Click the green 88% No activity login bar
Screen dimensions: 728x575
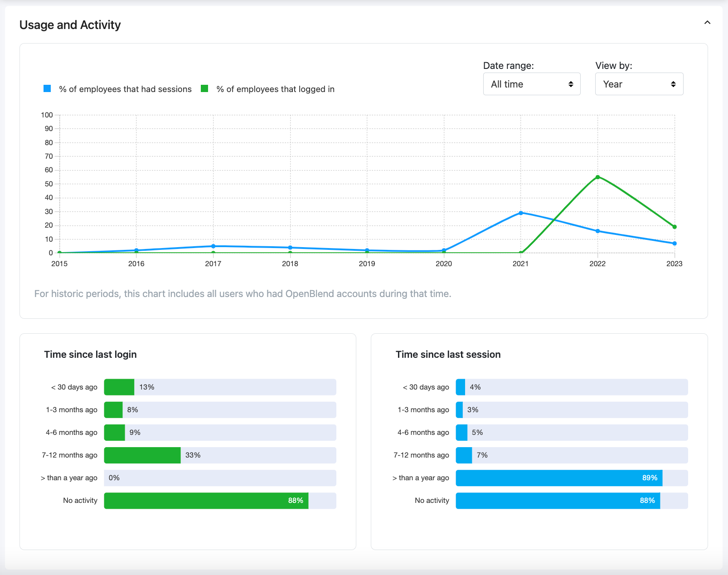206,501
